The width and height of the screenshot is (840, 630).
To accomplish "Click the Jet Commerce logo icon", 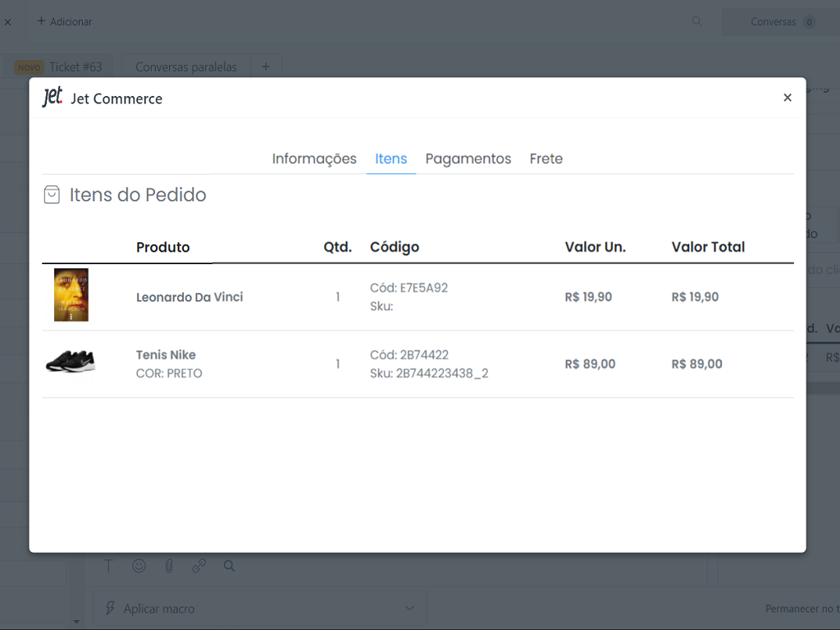I will 52,98.
